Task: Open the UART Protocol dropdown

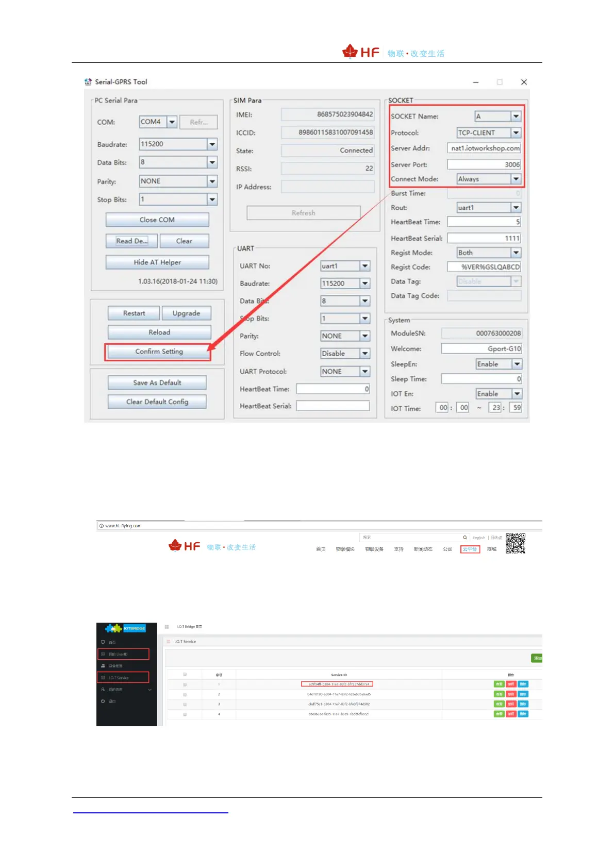Action: pyautogui.click(x=365, y=372)
